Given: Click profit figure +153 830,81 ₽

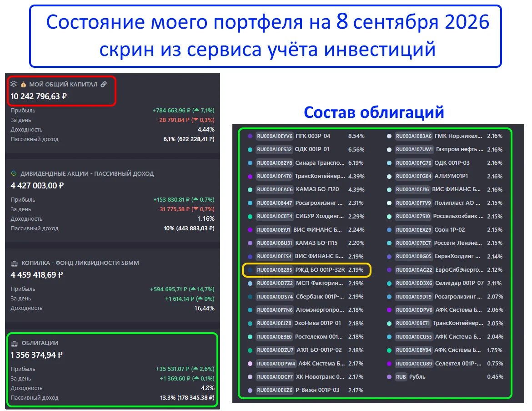Looking at the screenshot, I should click(171, 200).
